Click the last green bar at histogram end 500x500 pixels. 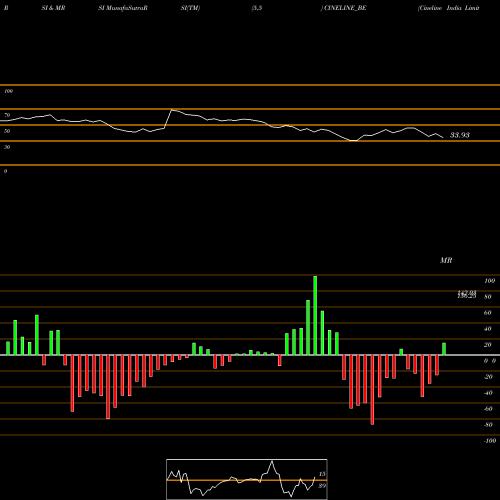444,349
